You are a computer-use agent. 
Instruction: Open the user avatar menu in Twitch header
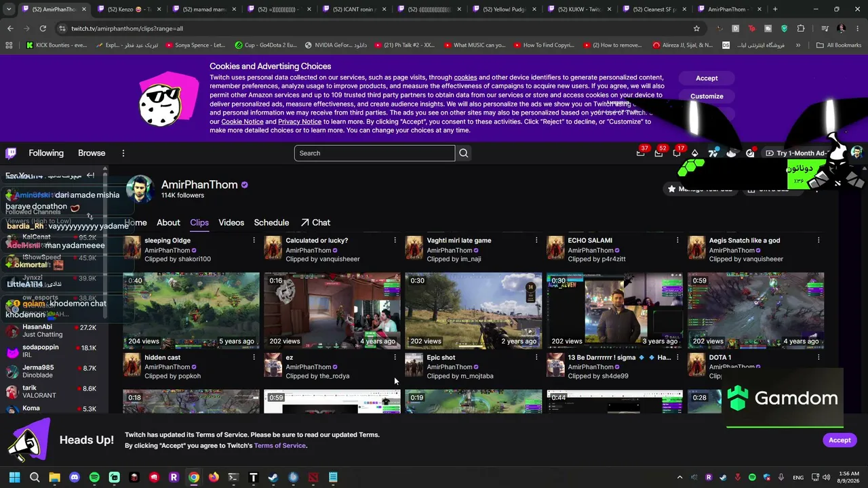pyautogui.click(x=856, y=153)
